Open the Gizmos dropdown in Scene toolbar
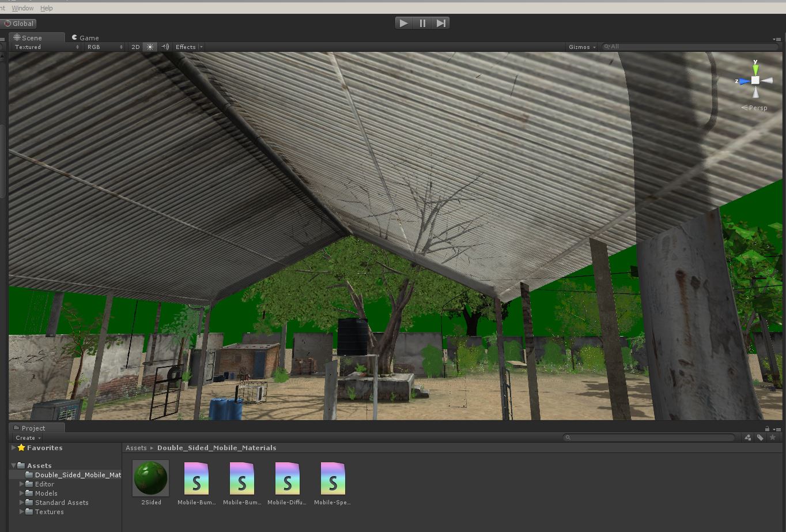 click(x=581, y=47)
